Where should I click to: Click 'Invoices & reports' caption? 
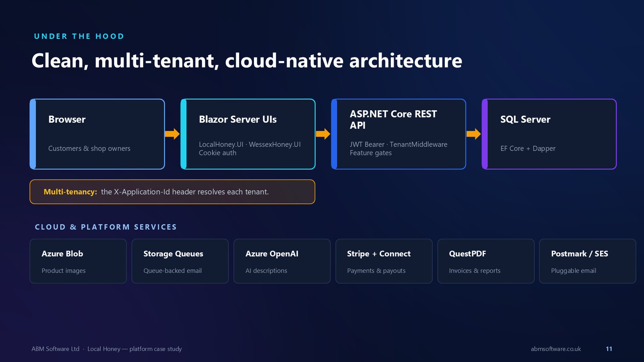point(475,271)
